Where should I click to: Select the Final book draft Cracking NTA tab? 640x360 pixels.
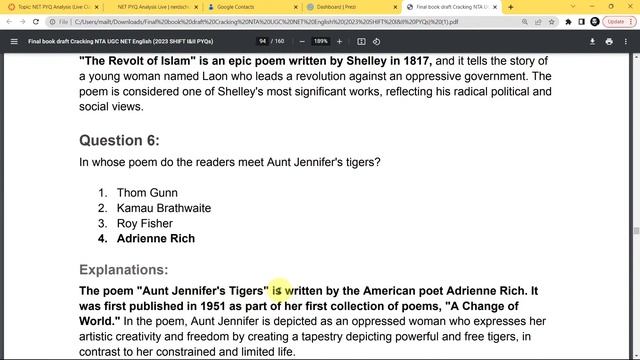tap(451, 7)
